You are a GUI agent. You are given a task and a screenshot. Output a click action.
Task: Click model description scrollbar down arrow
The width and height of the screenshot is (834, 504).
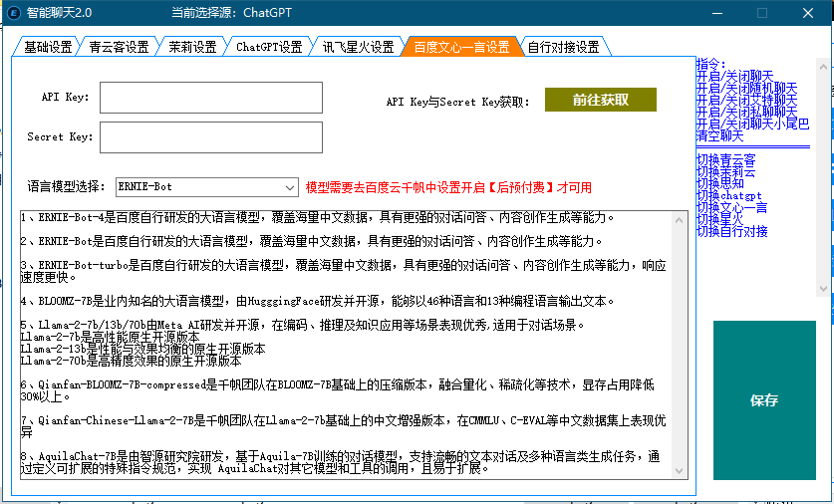pos(679,470)
